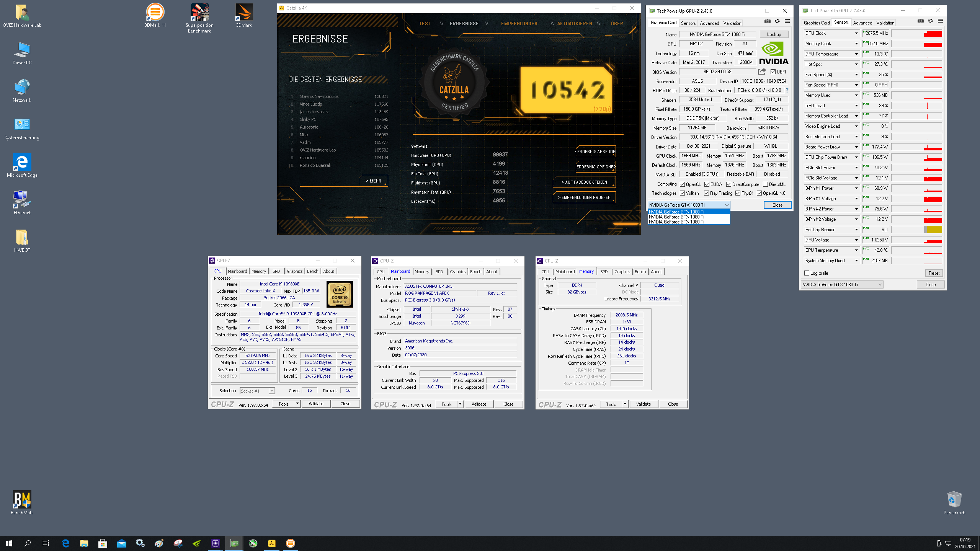Click the GPU name field in GPU-Z

717,34
